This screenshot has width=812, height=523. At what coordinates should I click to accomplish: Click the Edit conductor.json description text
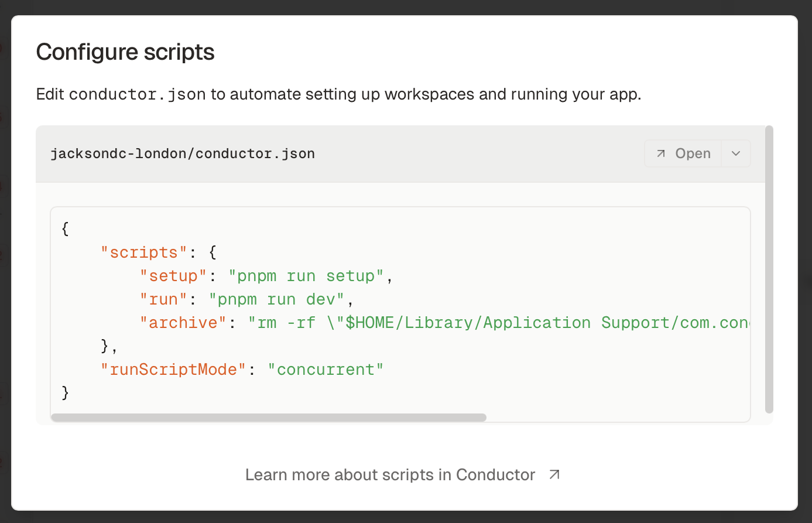coord(338,94)
